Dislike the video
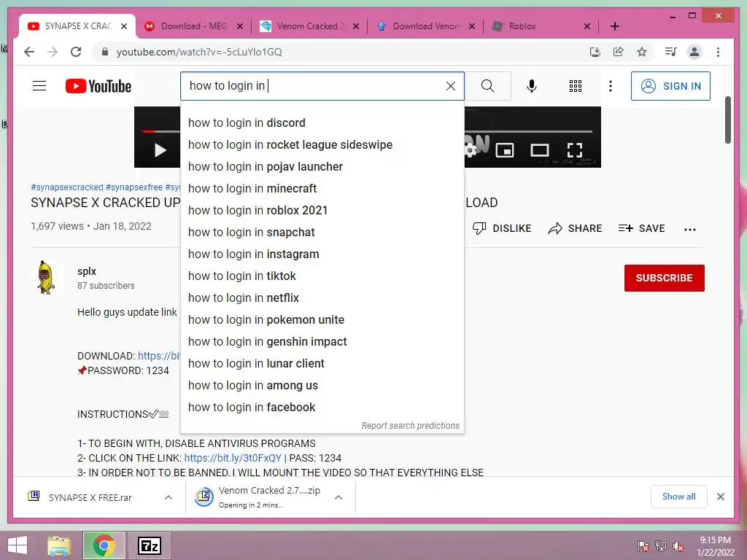Viewport: 747px width, 560px height. click(502, 228)
